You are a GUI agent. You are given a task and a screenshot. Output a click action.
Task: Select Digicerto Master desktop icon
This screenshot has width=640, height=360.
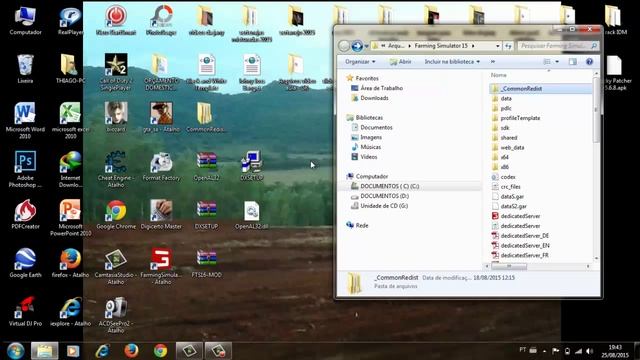click(161, 215)
